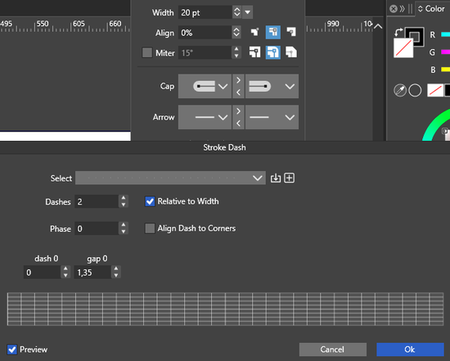Click the add new dash preset icon
Image resolution: width=450 pixels, height=361 pixels.
pos(289,178)
